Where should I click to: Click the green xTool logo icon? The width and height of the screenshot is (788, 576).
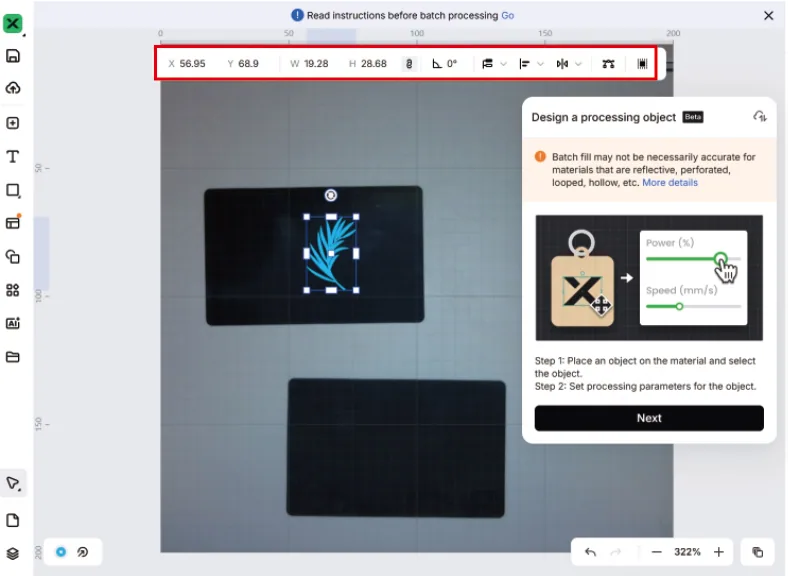coord(13,23)
